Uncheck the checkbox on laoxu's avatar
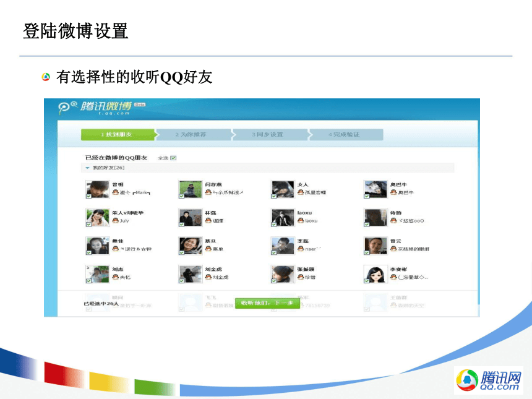Image resolution: width=532 pixels, height=399 pixels. point(274,225)
